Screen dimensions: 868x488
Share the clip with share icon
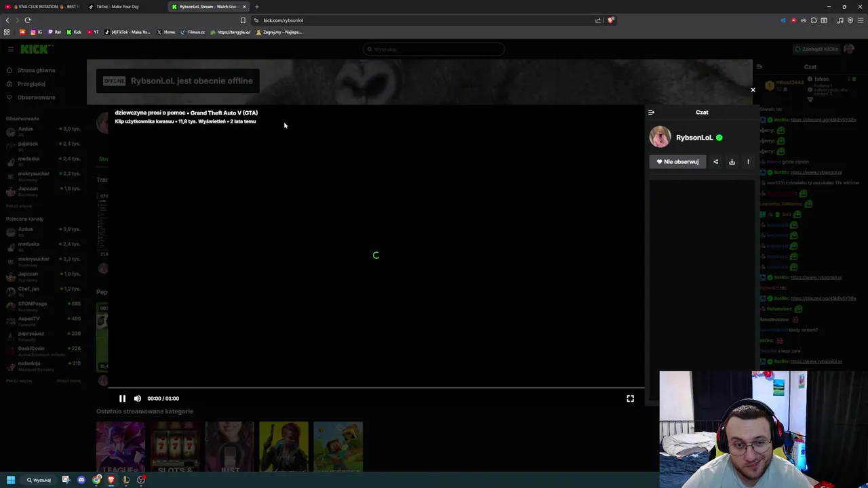pos(715,162)
